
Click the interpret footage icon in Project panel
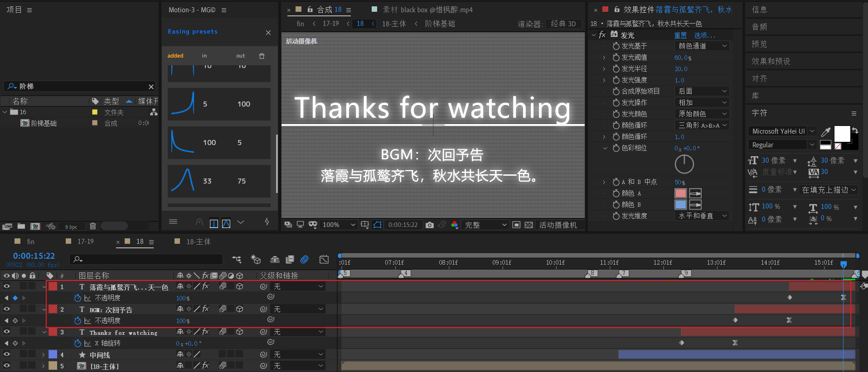tap(7, 226)
